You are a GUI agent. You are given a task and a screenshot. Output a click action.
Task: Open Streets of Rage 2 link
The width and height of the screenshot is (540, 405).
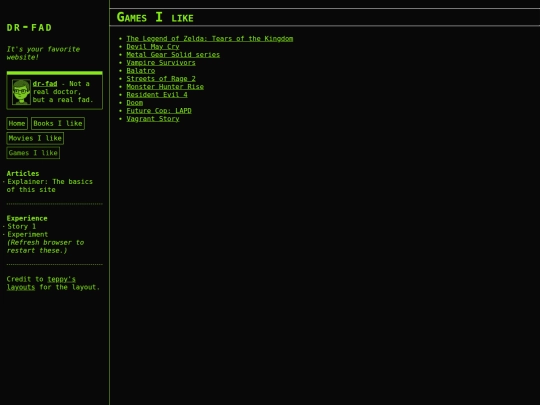tap(161, 79)
